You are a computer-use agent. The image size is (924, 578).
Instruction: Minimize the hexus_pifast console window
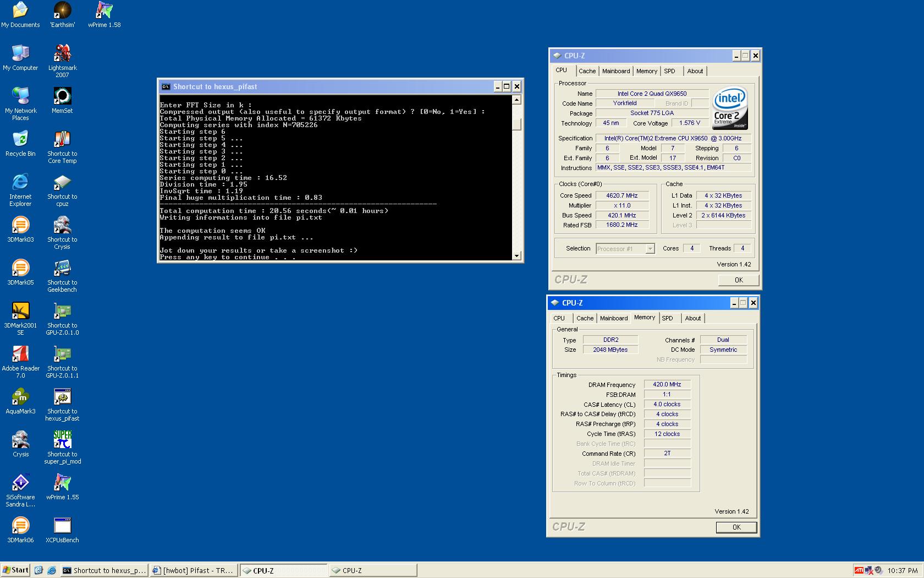[497, 86]
